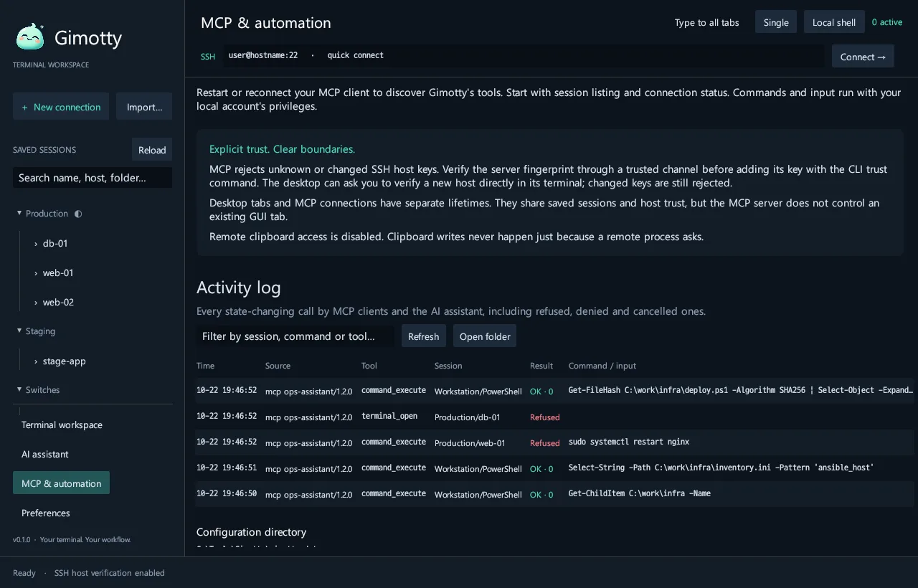The image size is (918, 588).
Task: Reload the saved sessions list
Action: click(x=152, y=149)
